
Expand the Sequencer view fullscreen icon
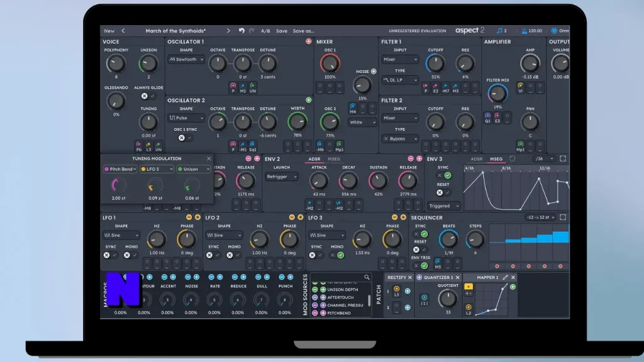coord(563,217)
